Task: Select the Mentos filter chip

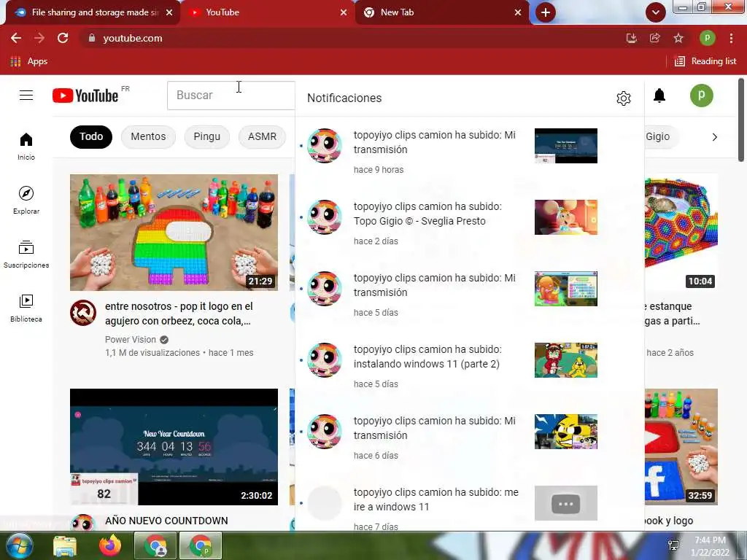Action: tap(148, 136)
